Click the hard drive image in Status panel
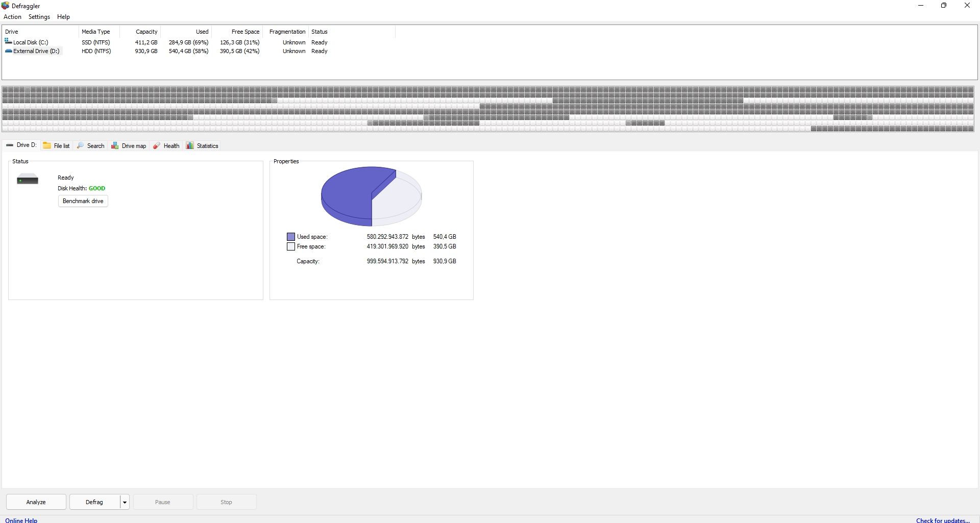Image resolution: width=980 pixels, height=523 pixels. pos(28,179)
